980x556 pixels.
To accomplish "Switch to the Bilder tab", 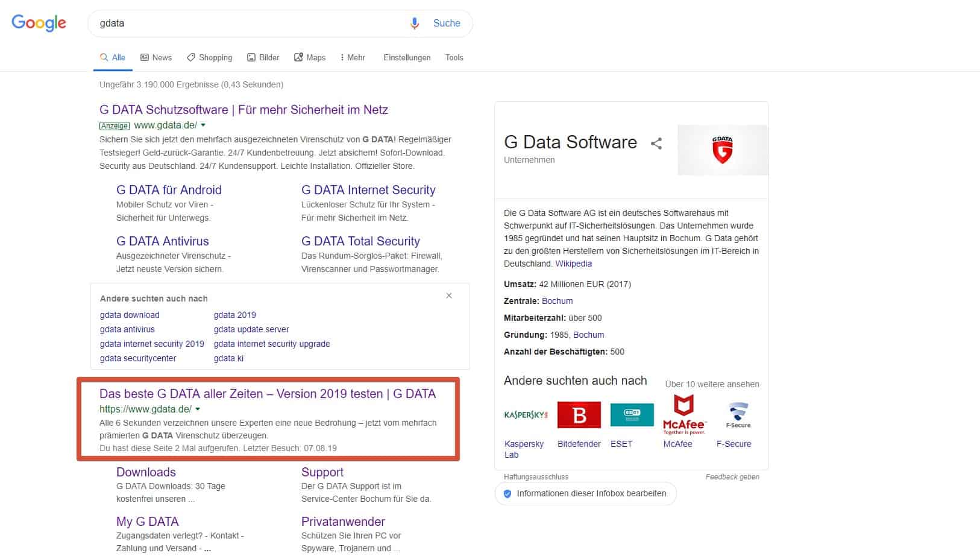I will click(x=263, y=57).
